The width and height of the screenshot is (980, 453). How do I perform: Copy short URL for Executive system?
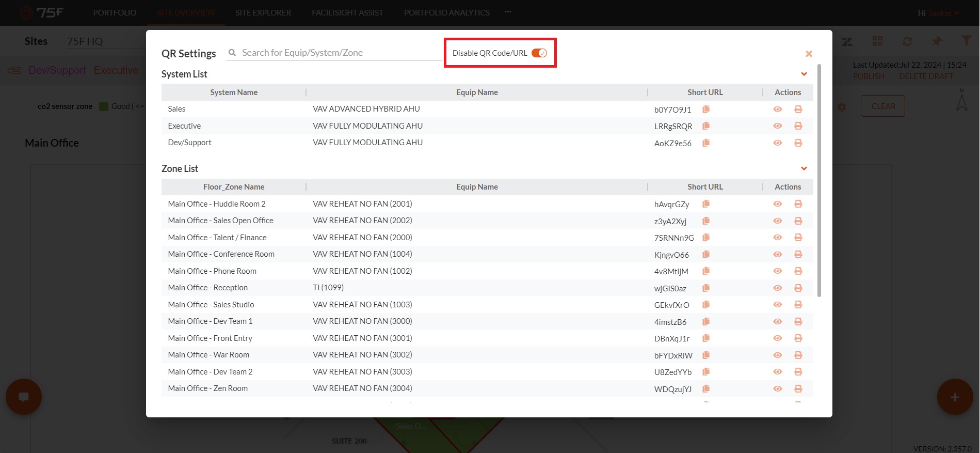tap(706, 126)
